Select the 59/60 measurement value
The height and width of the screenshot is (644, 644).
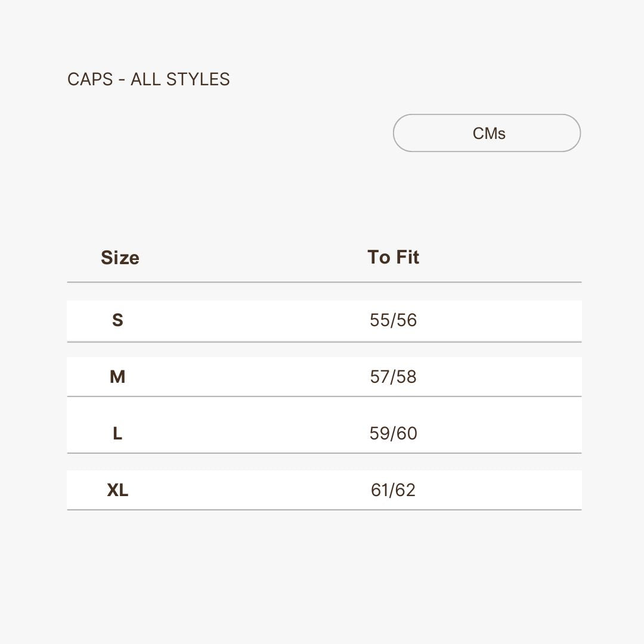tap(393, 434)
